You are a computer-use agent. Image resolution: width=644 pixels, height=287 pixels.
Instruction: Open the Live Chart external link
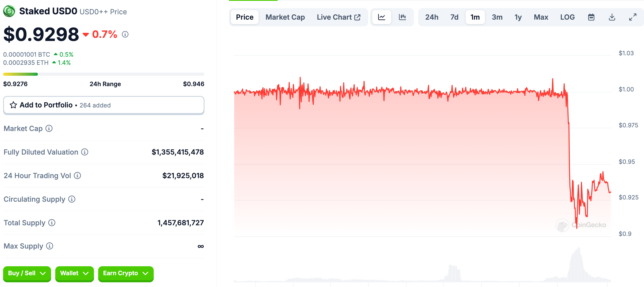339,17
